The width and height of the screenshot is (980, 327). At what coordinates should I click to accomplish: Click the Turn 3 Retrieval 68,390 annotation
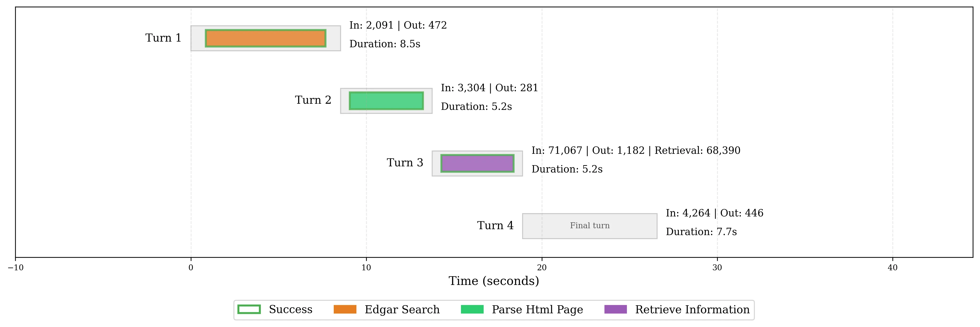coord(697,150)
